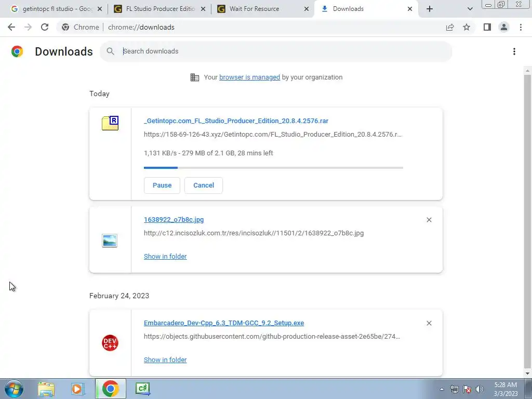
Task: Click the JPG image file thumbnail
Action: click(110, 241)
